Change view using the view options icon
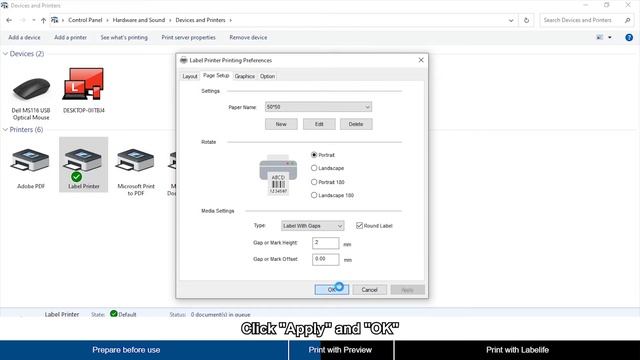640x360 pixels. [600, 38]
